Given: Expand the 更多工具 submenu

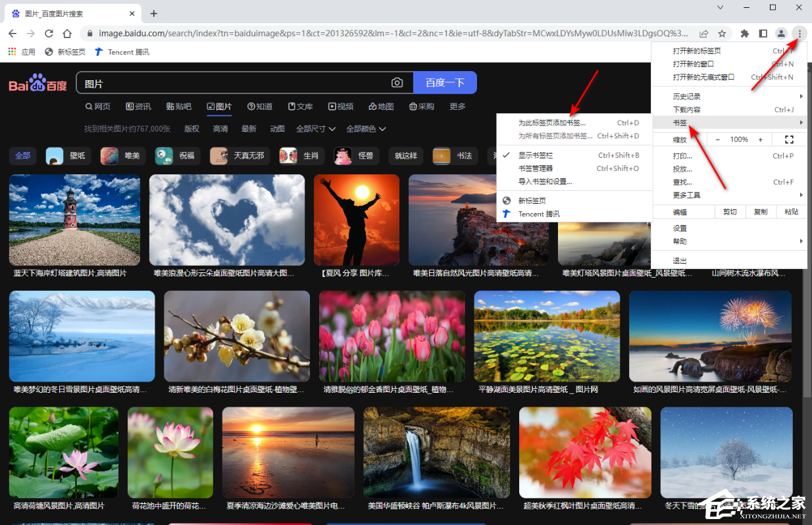Looking at the screenshot, I should click(x=729, y=195).
